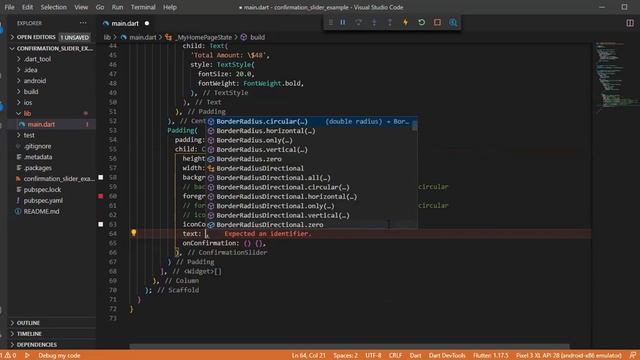Click the Step Into debug icon
640x360 pixels.
tap(374, 22)
